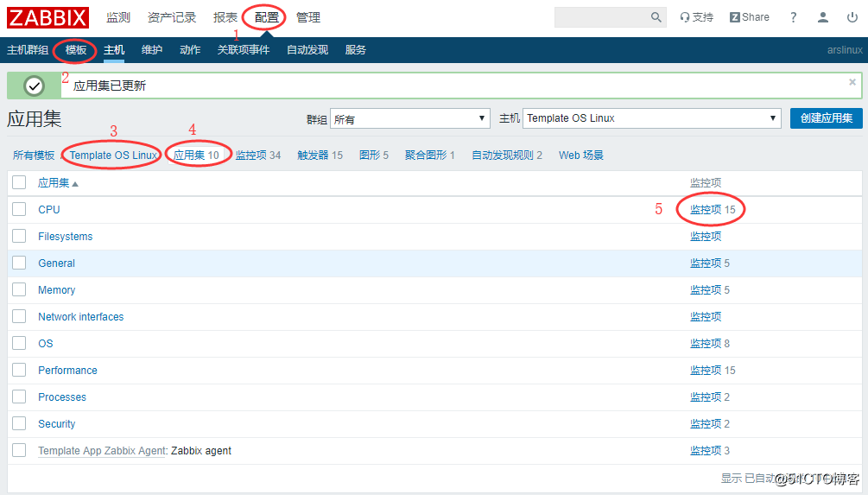
Task: Go to 模板 submenu
Action: click(x=76, y=50)
